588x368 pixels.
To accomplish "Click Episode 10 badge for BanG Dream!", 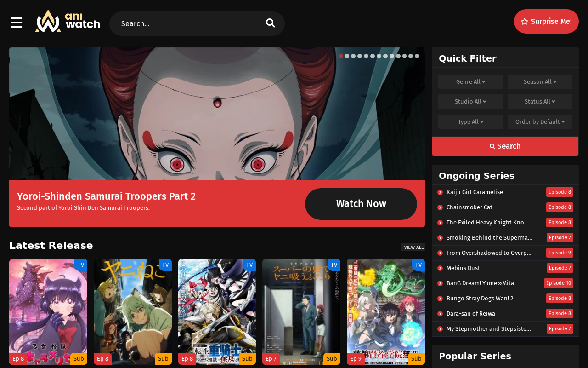I will click(x=559, y=283).
